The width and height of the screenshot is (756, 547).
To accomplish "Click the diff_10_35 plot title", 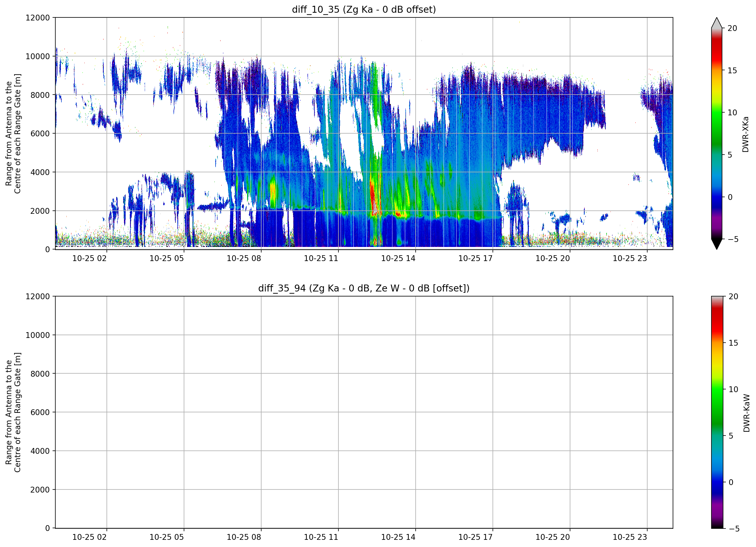I will (x=364, y=9).
